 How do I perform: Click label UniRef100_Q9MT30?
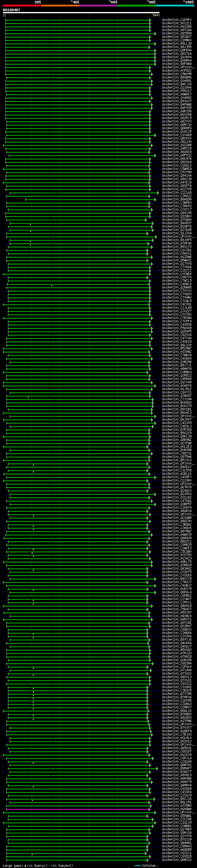(177, 125)
